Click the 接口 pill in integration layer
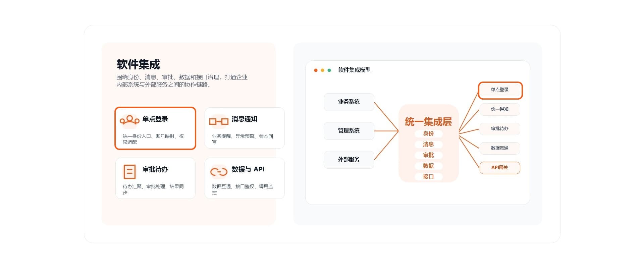Image resolution: width=644 pixels, height=275 pixels. 428,177
